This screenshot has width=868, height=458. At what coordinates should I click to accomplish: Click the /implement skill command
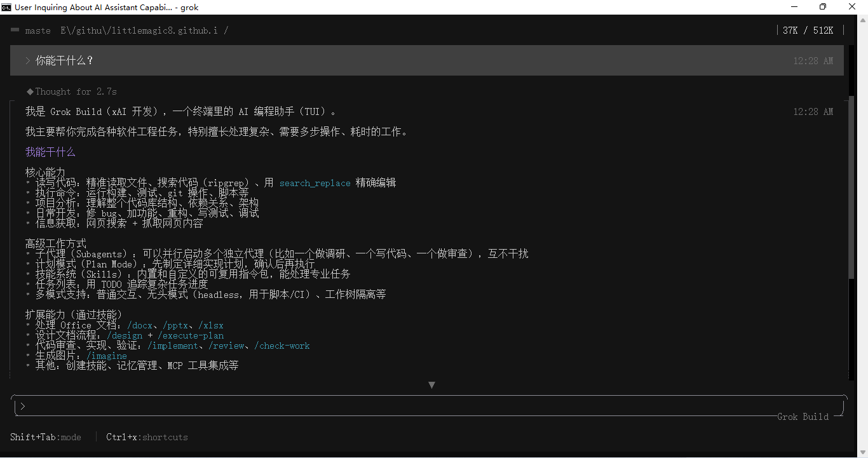(x=173, y=346)
